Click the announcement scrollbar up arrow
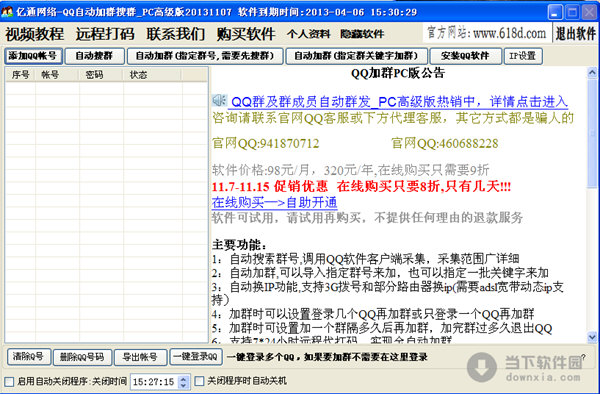600x394 pixels. (x=592, y=72)
